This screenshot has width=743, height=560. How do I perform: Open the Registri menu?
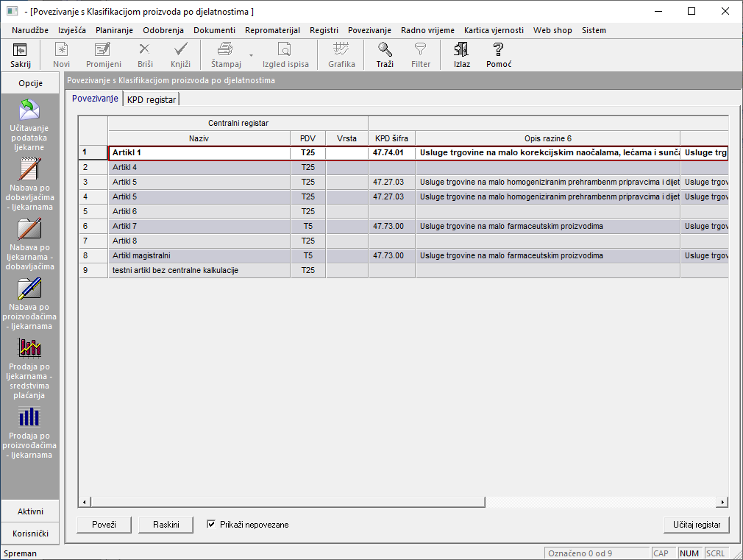click(x=324, y=30)
